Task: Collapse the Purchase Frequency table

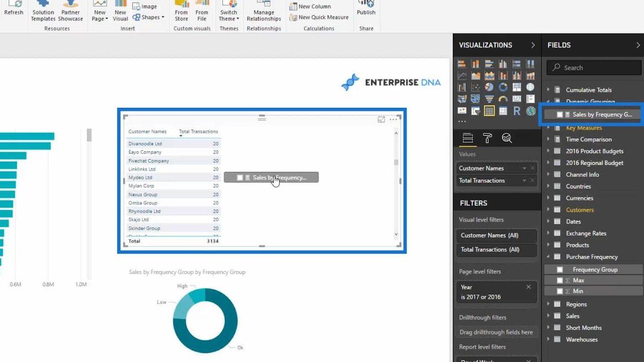Action: coord(548,257)
